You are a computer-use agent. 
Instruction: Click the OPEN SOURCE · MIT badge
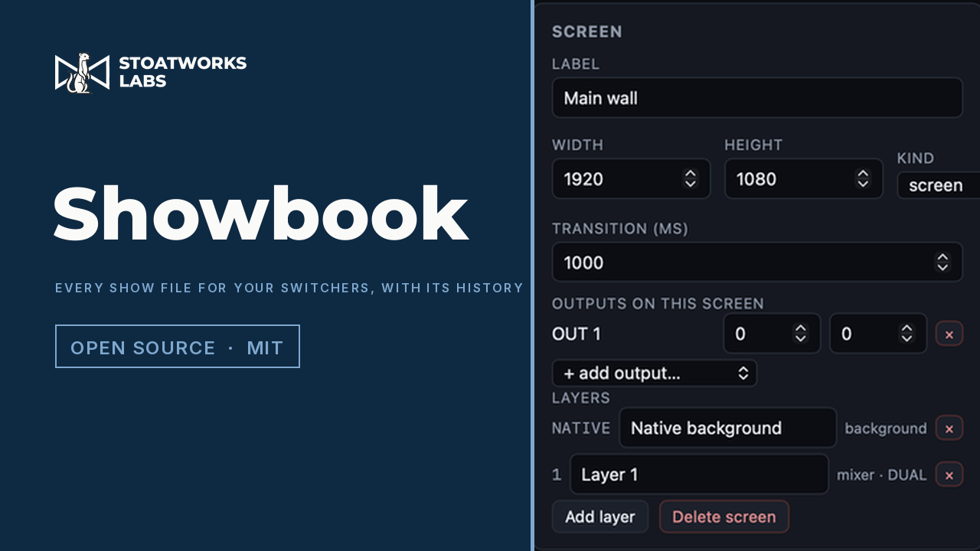tap(178, 347)
